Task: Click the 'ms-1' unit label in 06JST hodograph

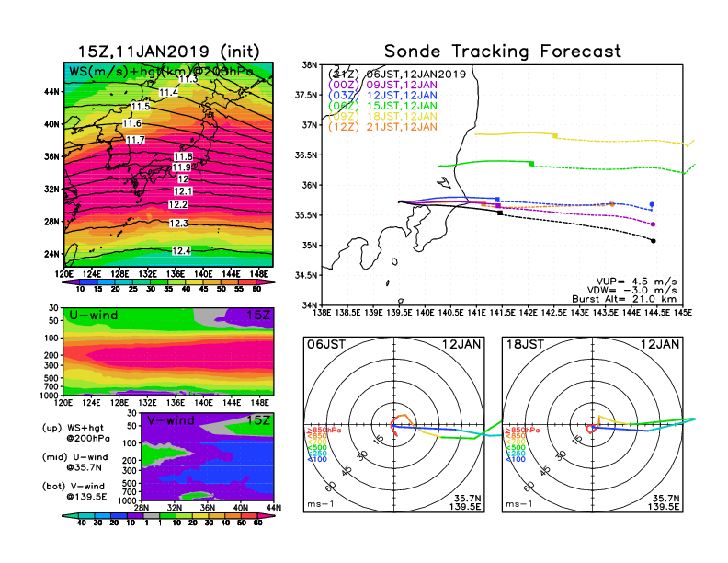Action: pyautogui.click(x=321, y=504)
